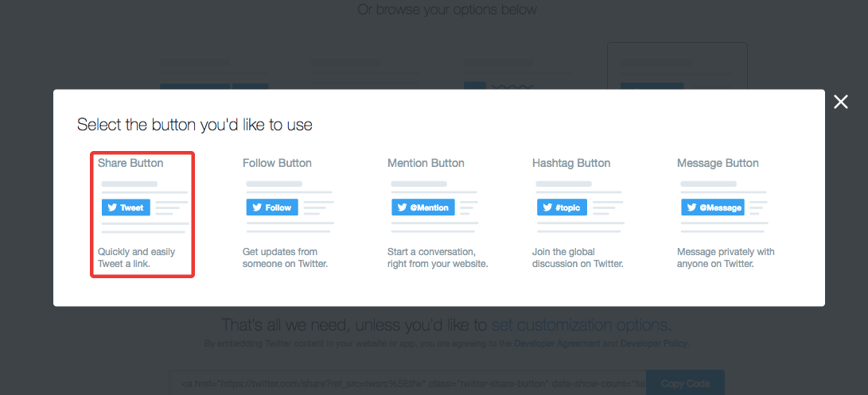The height and width of the screenshot is (395, 868).
Task: Click the blue Follow button preview
Action: [272, 207]
